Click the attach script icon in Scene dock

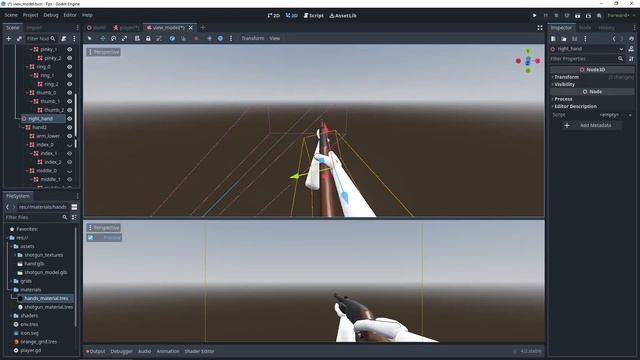click(x=64, y=38)
